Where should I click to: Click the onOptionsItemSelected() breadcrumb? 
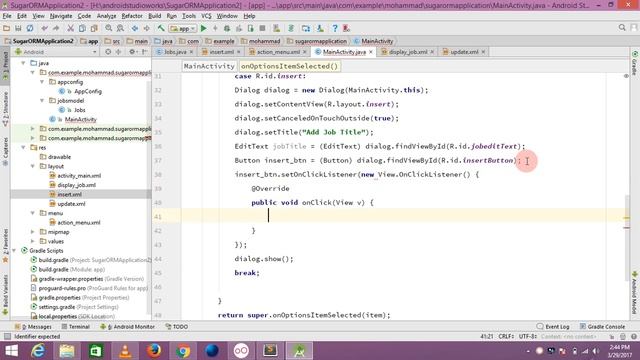click(x=289, y=66)
